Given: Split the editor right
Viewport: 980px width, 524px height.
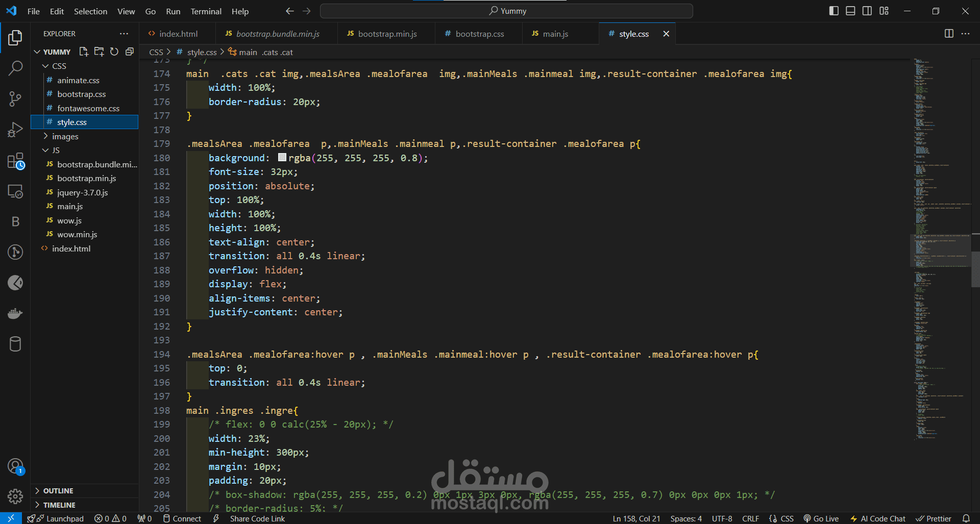Looking at the screenshot, I should pos(949,34).
